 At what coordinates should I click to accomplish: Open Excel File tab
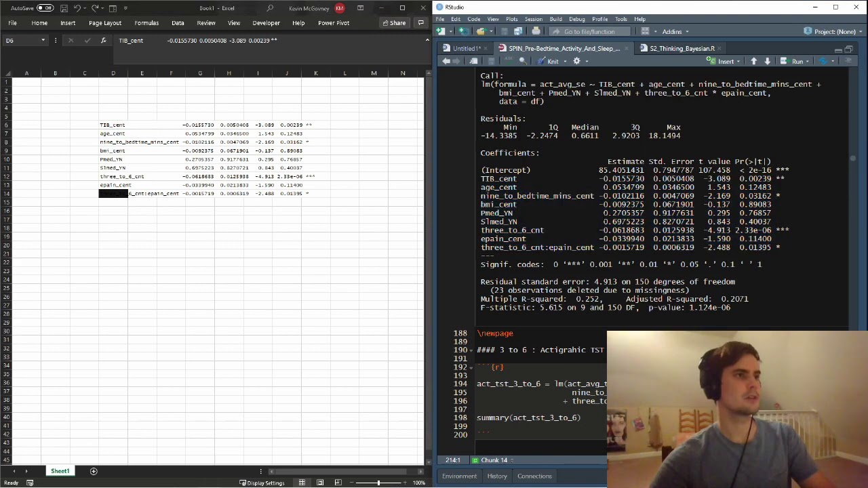[12, 23]
